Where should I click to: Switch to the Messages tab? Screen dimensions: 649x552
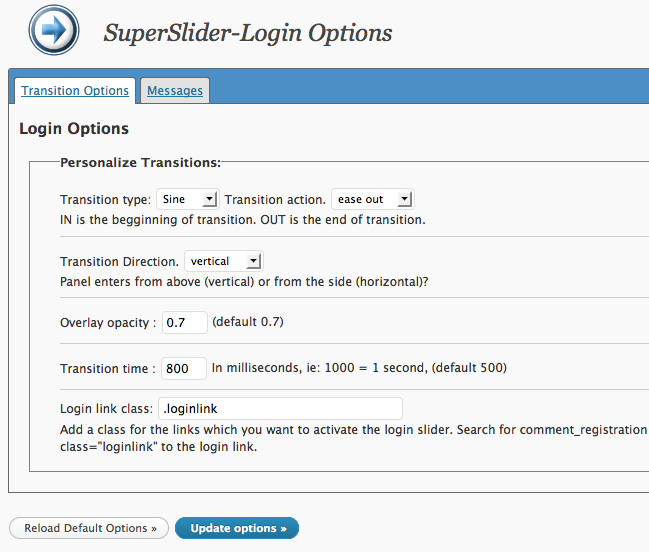(175, 90)
